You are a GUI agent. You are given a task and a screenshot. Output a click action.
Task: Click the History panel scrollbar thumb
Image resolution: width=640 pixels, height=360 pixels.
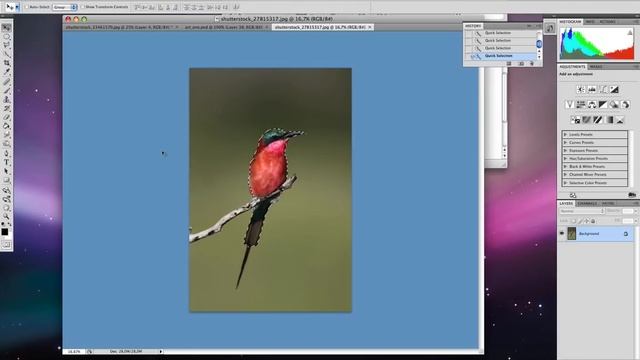[x=539, y=43]
